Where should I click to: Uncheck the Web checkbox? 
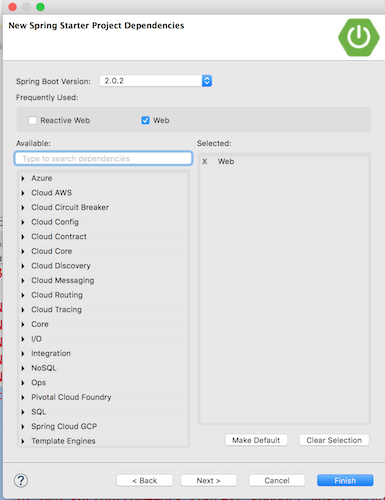(x=145, y=120)
